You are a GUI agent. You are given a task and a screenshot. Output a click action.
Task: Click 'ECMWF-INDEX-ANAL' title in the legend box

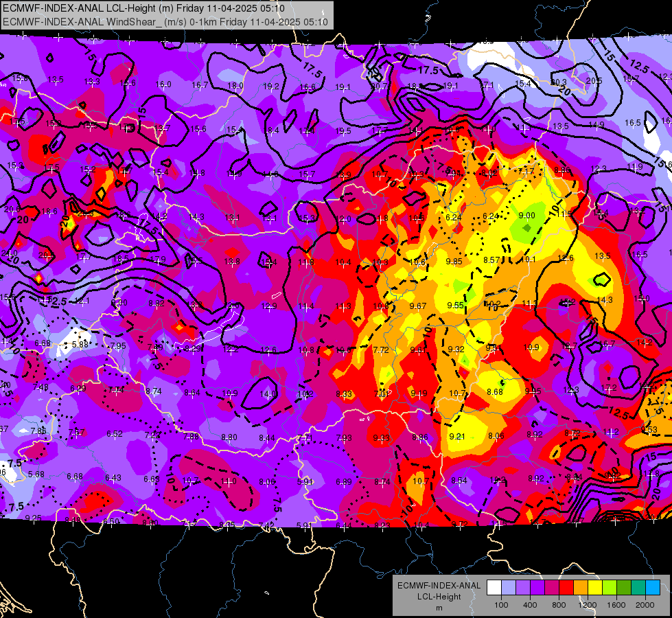click(x=439, y=586)
